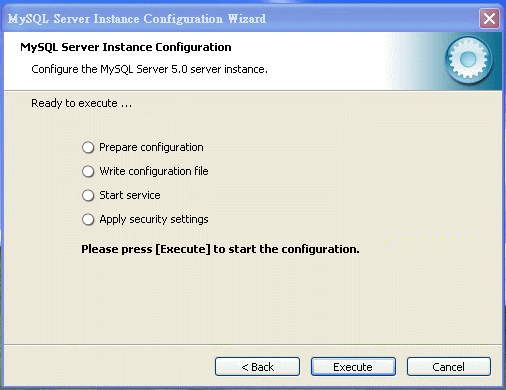Cancel the configuration wizard

point(449,367)
